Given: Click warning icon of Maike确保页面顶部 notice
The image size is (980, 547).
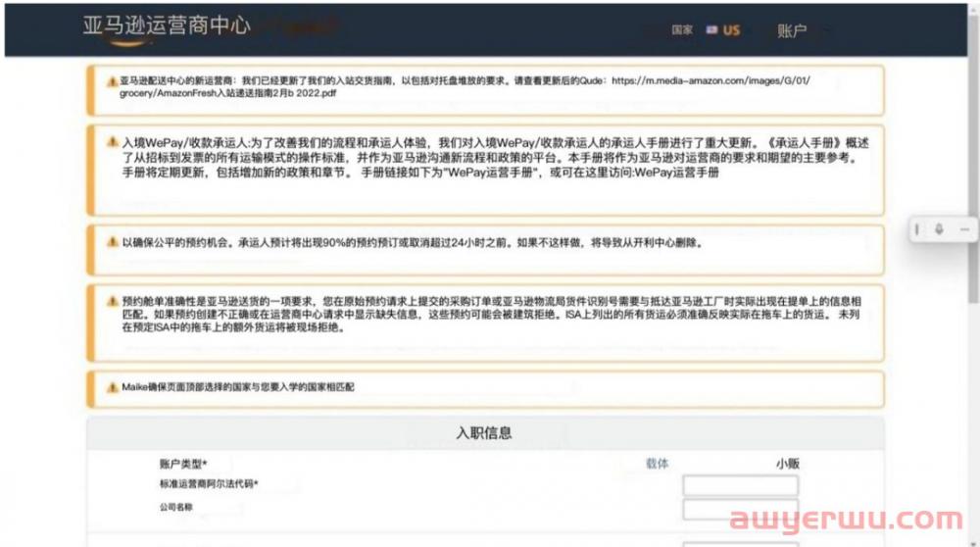Looking at the screenshot, I should 112,387.
